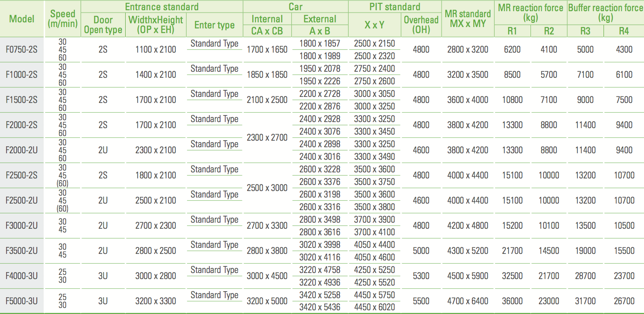Select the Buffer reaction force header

(x=605, y=13)
